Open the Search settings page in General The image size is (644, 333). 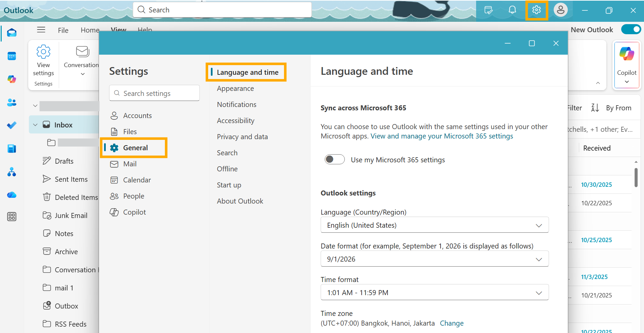coord(227,153)
